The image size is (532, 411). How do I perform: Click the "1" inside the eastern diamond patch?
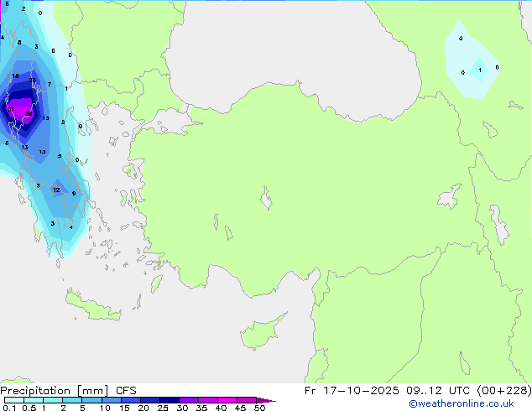(480, 70)
